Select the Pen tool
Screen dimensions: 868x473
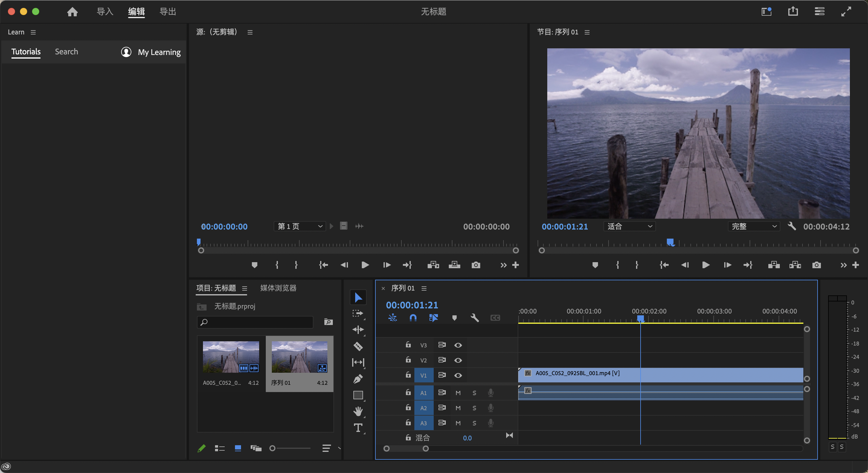358,379
